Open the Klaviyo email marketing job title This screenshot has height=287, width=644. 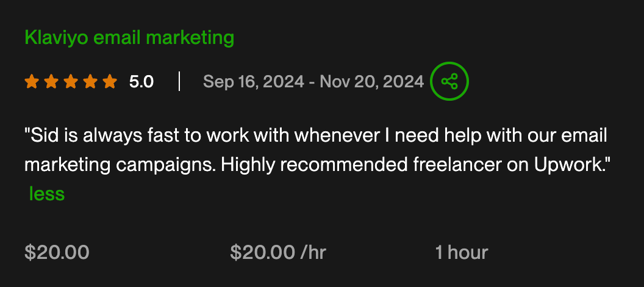coord(129,37)
